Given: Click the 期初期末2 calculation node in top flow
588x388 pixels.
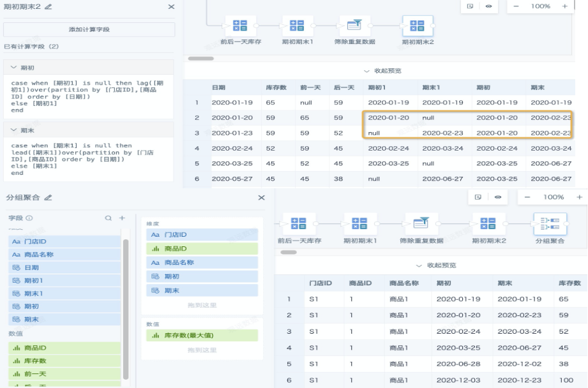Looking at the screenshot, I should [x=417, y=26].
